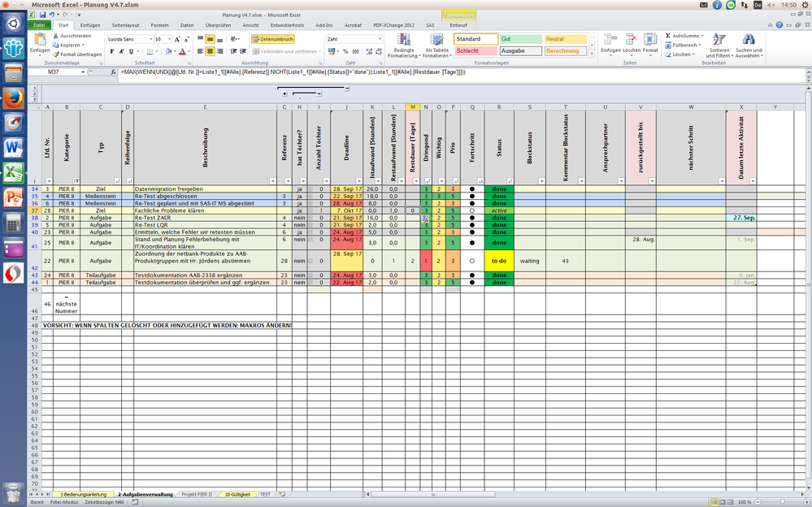Click the fill color bucket icon
The height and width of the screenshot is (507, 812).
point(167,51)
